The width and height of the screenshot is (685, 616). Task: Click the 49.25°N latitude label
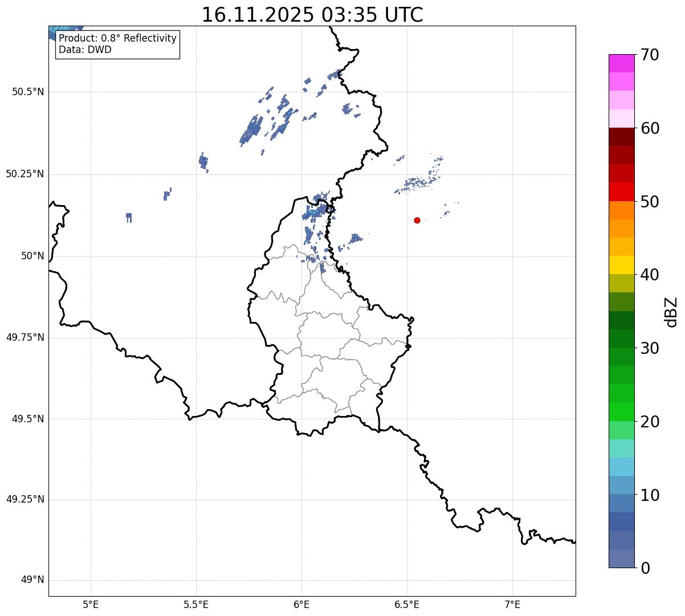[25, 500]
